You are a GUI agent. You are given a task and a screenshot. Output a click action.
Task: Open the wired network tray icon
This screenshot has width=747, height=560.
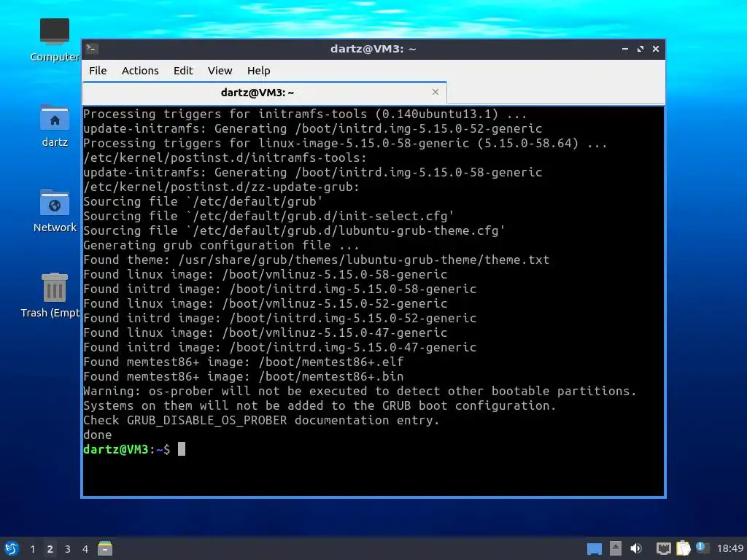663,548
